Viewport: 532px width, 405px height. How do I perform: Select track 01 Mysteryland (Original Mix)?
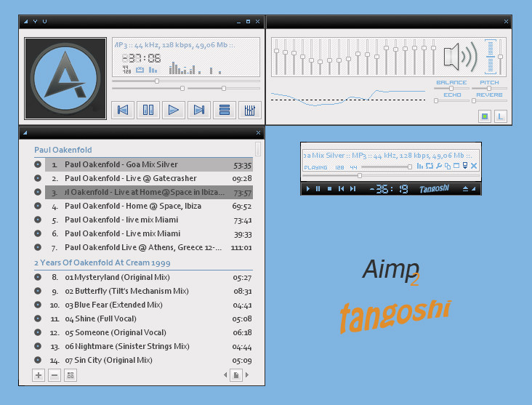click(x=149, y=277)
